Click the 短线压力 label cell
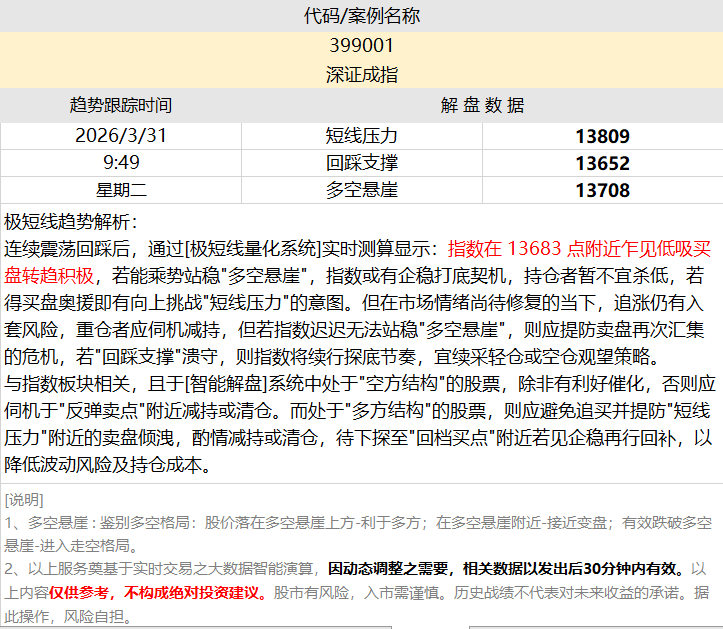Viewport: 723px width, 629px height. click(x=362, y=136)
